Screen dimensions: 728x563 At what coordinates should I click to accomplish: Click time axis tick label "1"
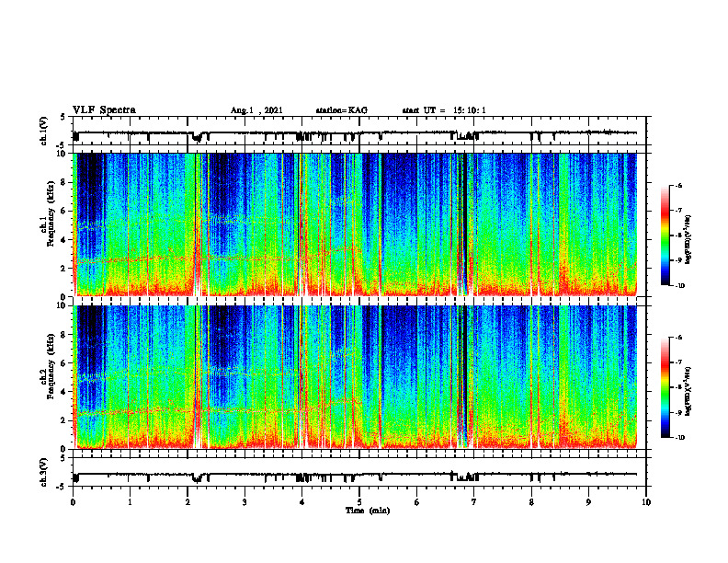click(130, 502)
